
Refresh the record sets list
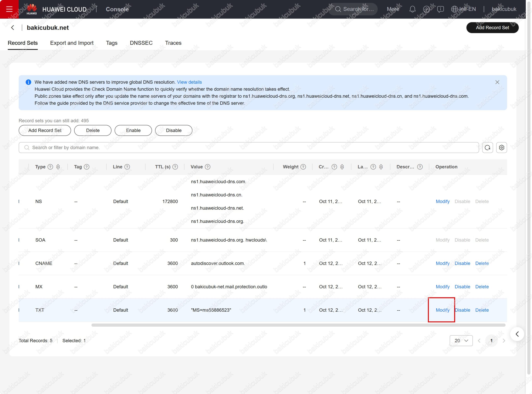(488, 148)
